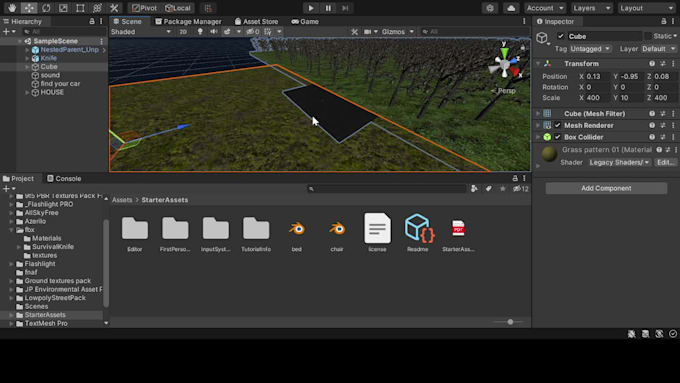Start Play mode
The width and height of the screenshot is (680, 383).
coord(311,8)
